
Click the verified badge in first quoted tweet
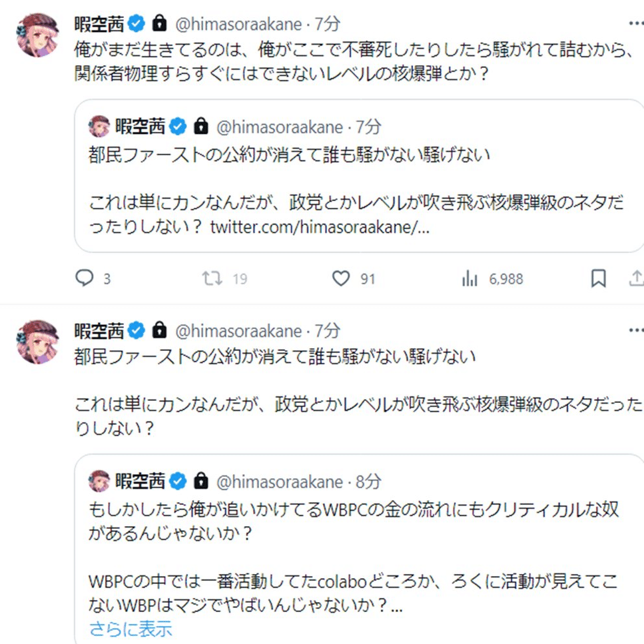(178, 125)
